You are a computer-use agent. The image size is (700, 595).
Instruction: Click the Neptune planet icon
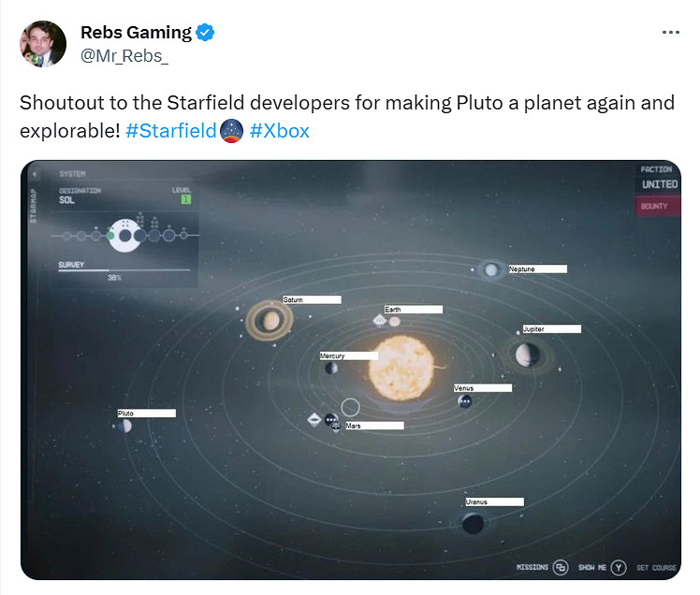490,270
